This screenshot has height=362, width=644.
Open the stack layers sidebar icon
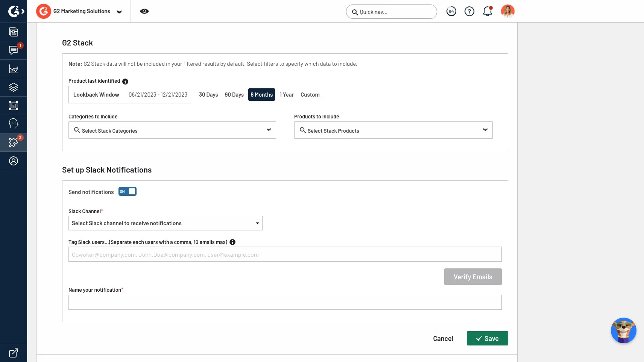click(14, 87)
